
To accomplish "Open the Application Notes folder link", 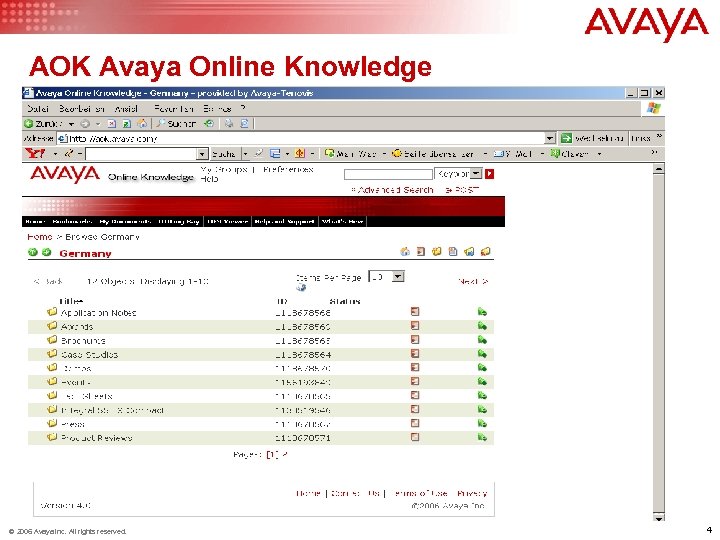I will 99,313.
